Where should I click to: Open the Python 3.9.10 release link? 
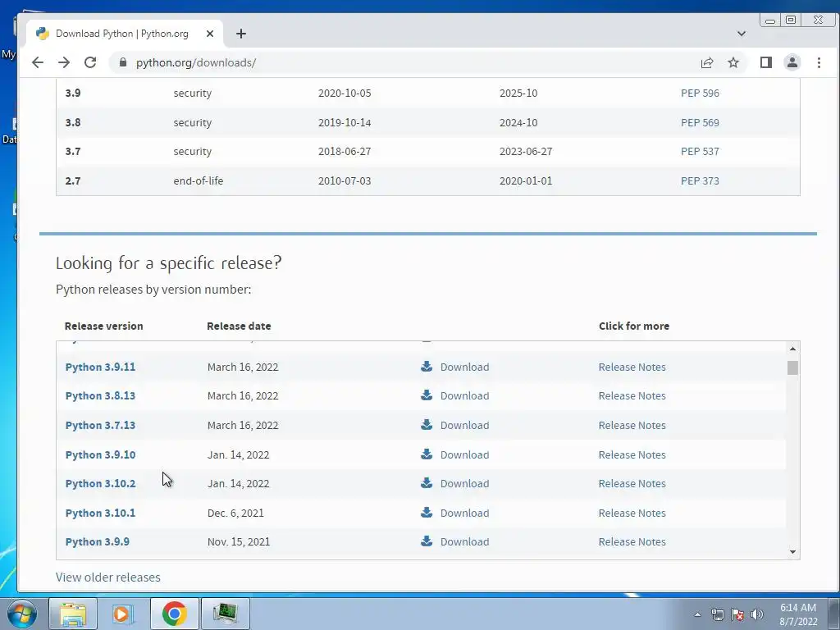[100, 454]
